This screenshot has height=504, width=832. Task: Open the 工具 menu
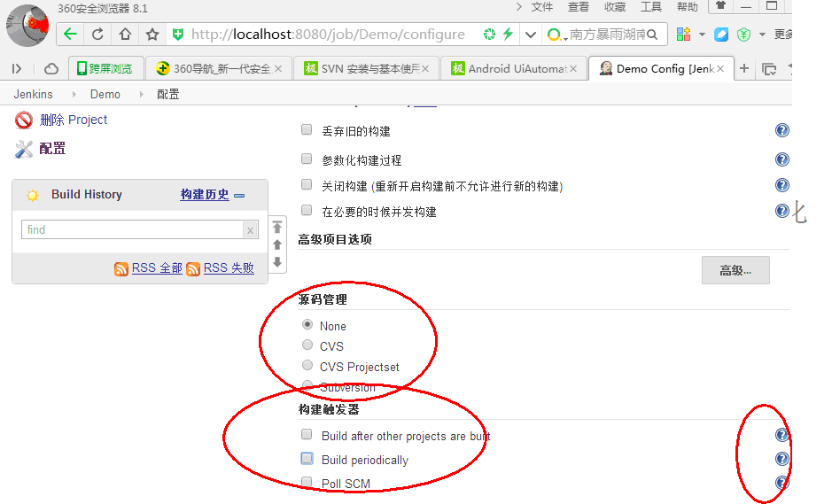tap(651, 7)
